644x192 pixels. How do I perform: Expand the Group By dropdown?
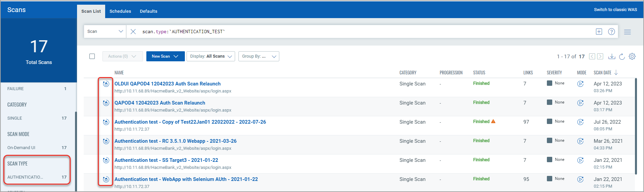click(259, 56)
